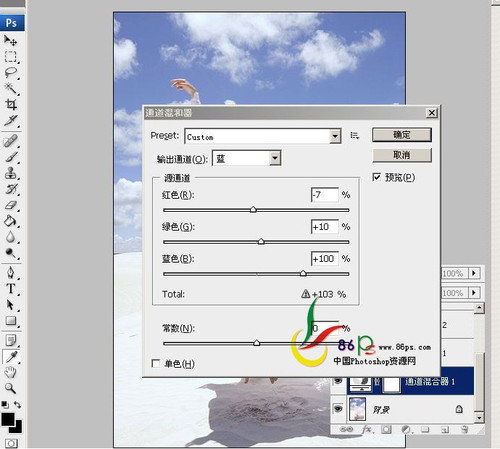Select the Clone Stamp tool
Image resolution: width=500 pixels, height=449 pixels.
[x=11, y=173]
